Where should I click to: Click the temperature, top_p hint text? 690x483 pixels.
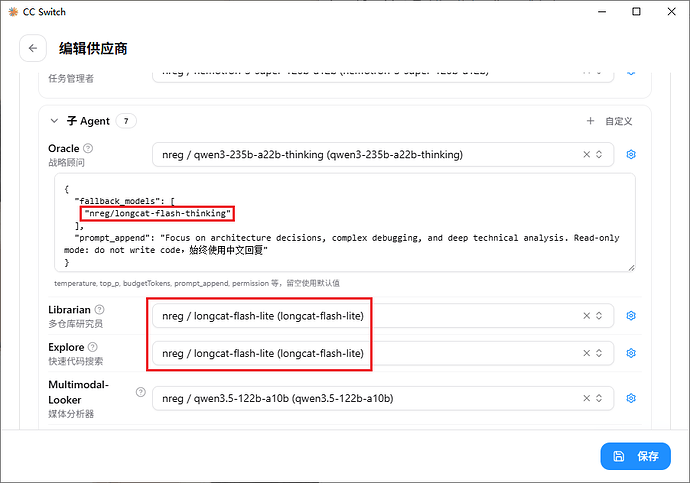coord(197,283)
